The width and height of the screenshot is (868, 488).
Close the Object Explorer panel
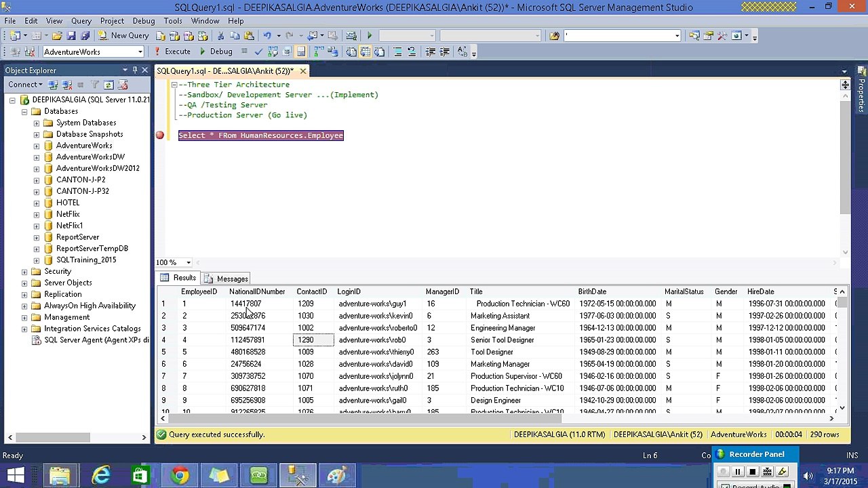[144, 70]
